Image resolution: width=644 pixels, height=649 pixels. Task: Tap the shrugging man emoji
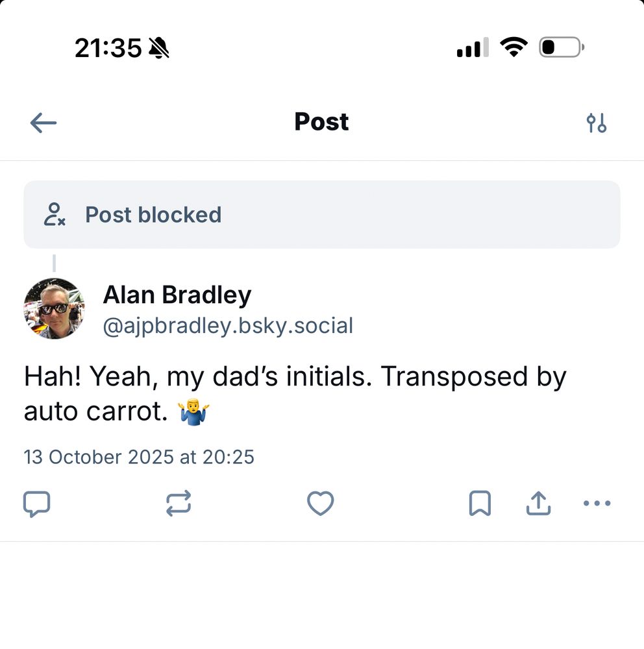coord(193,412)
